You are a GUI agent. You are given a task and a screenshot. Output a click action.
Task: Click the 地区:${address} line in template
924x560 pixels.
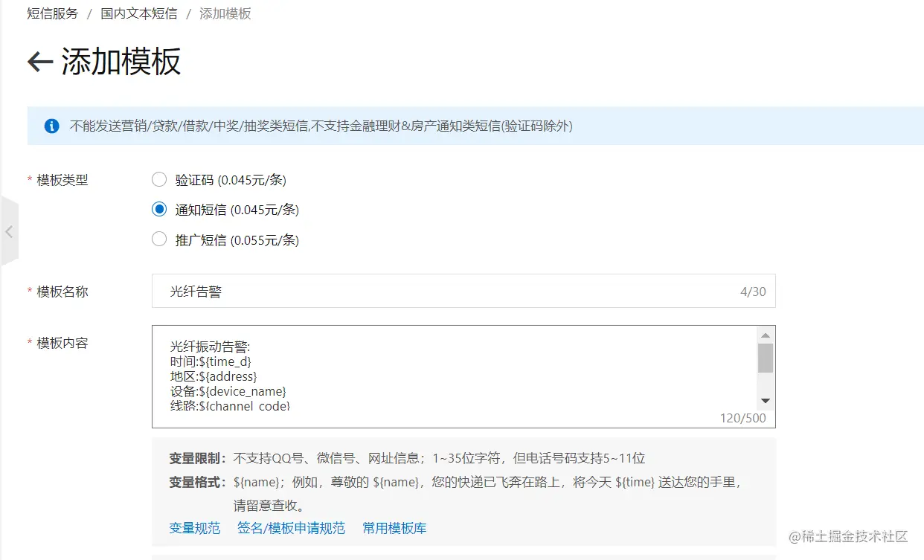[x=214, y=376]
